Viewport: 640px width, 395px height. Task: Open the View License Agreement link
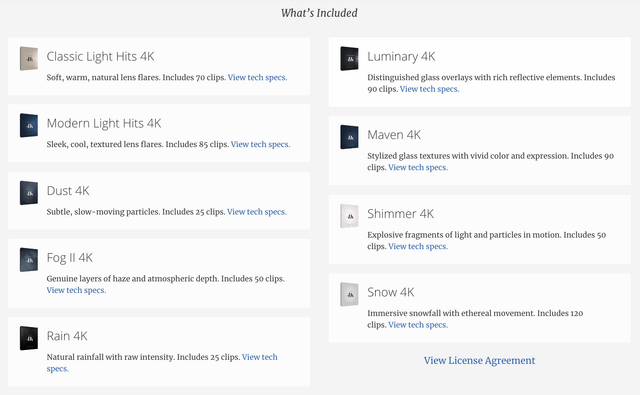[x=479, y=361]
